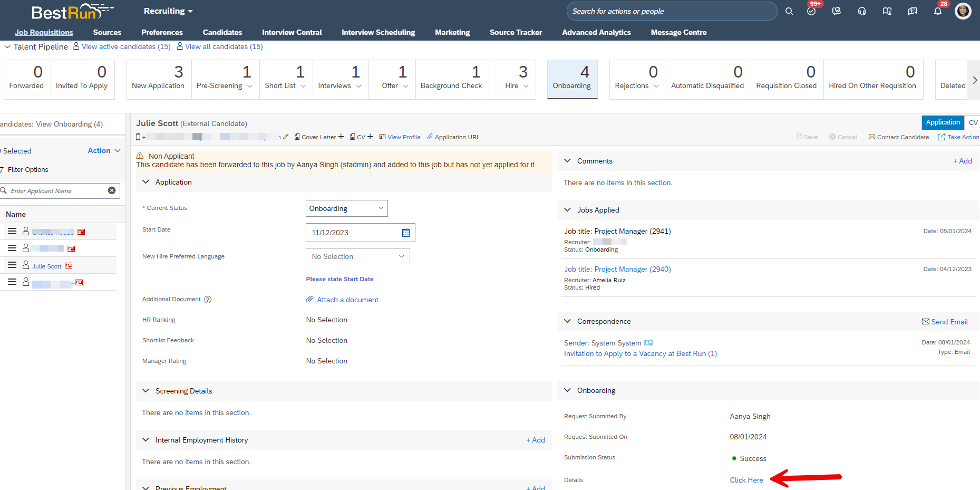The width and height of the screenshot is (980, 490).
Task: Collapse the Correspondence section
Action: point(568,321)
